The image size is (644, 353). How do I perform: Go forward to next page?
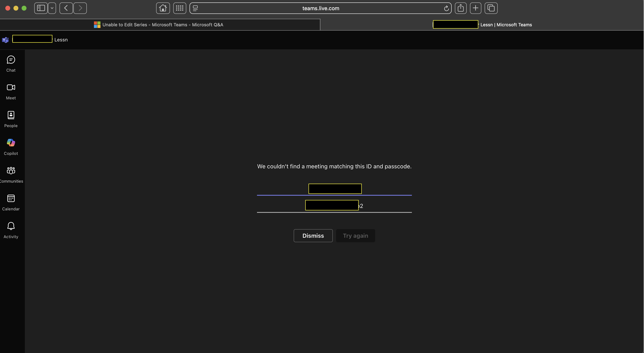[80, 8]
